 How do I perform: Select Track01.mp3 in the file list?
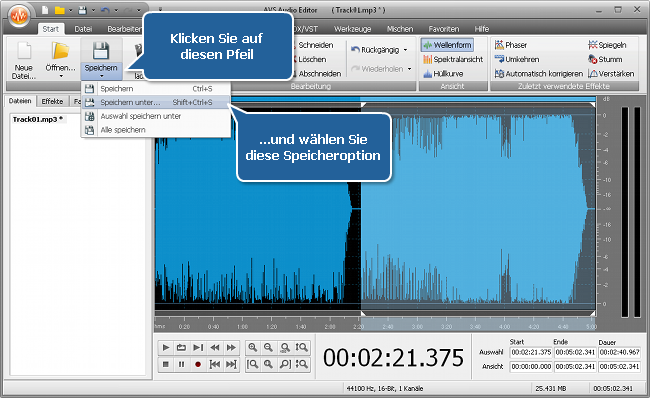pos(38,119)
